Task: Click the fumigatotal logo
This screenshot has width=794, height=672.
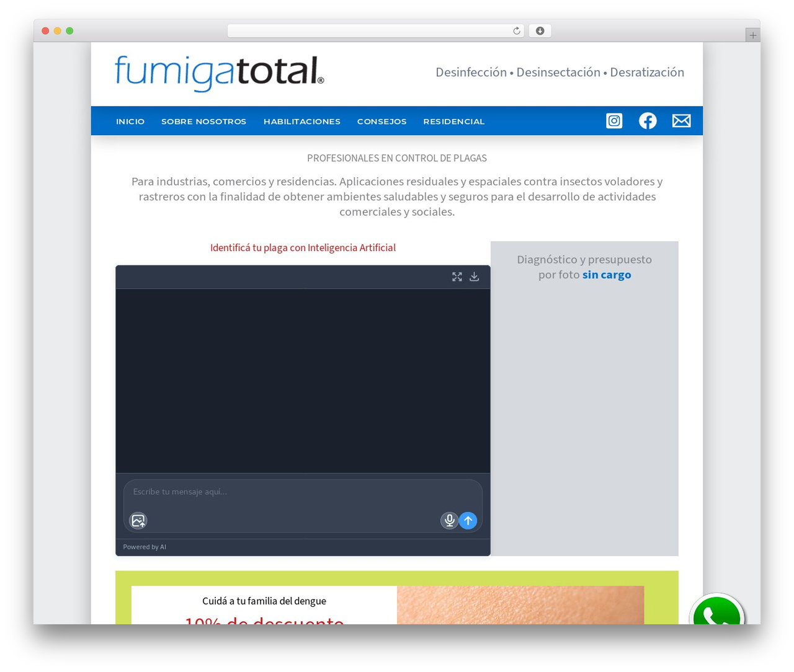Action: [x=220, y=73]
